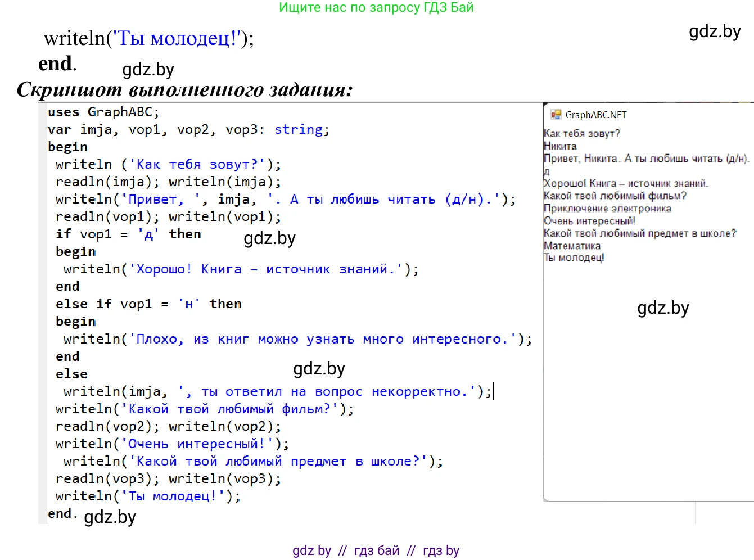Place cursor on 'readln(vop3); writeln(vop3);' line
This screenshot has height=560, width=754.
pos(168,478)
